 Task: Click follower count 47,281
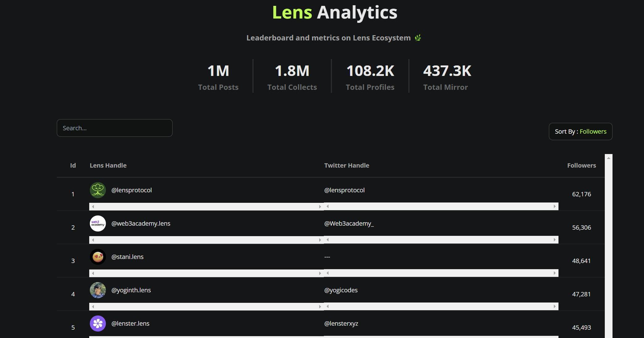581,294
